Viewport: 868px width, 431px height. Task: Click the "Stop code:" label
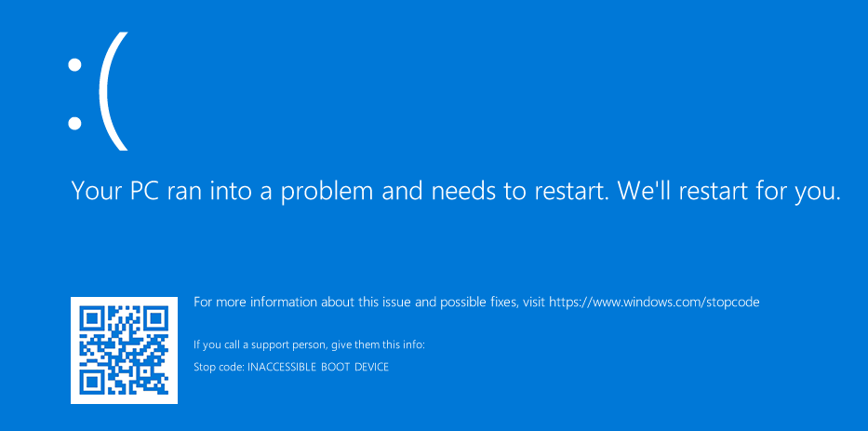click(219, 367)
